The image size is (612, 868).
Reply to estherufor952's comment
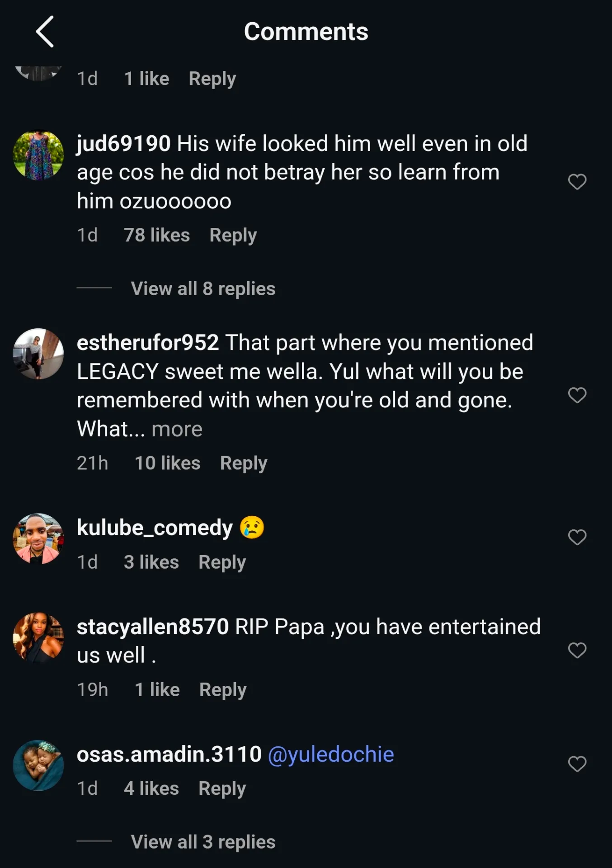tap(244, 463)
